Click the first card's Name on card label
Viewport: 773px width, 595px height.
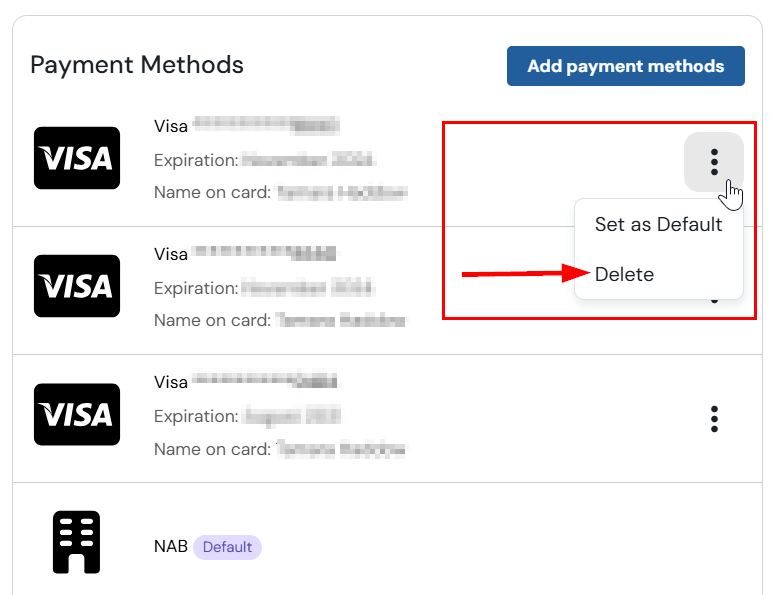(x=212, y=192)
